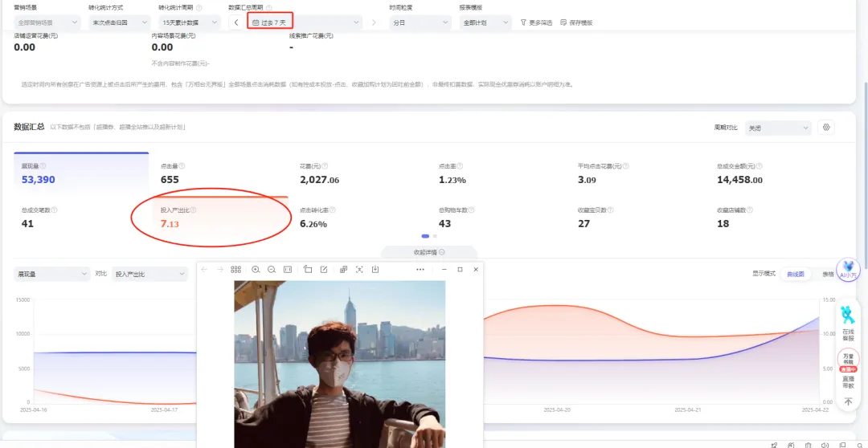Select the 投入产出比 7.13 metric card

point(219,217)
